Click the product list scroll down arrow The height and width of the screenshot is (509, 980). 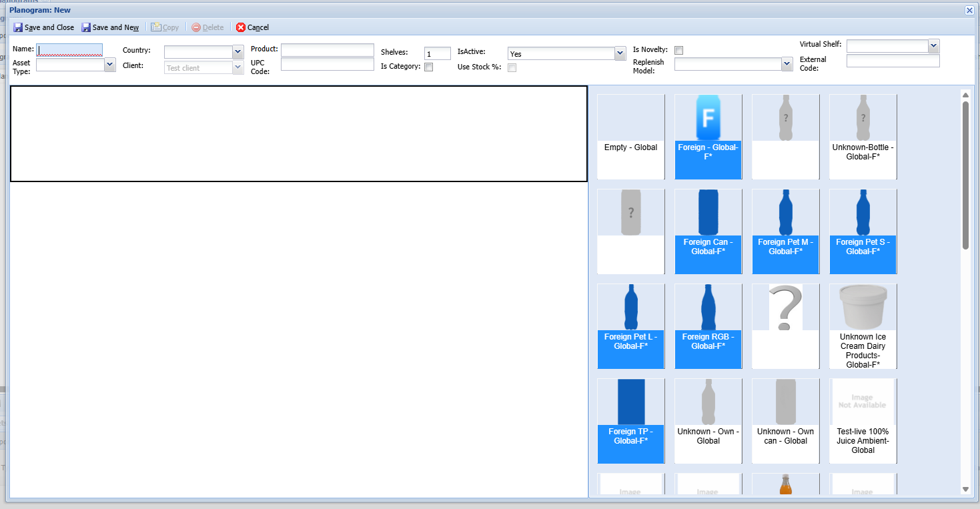point(965,489)
